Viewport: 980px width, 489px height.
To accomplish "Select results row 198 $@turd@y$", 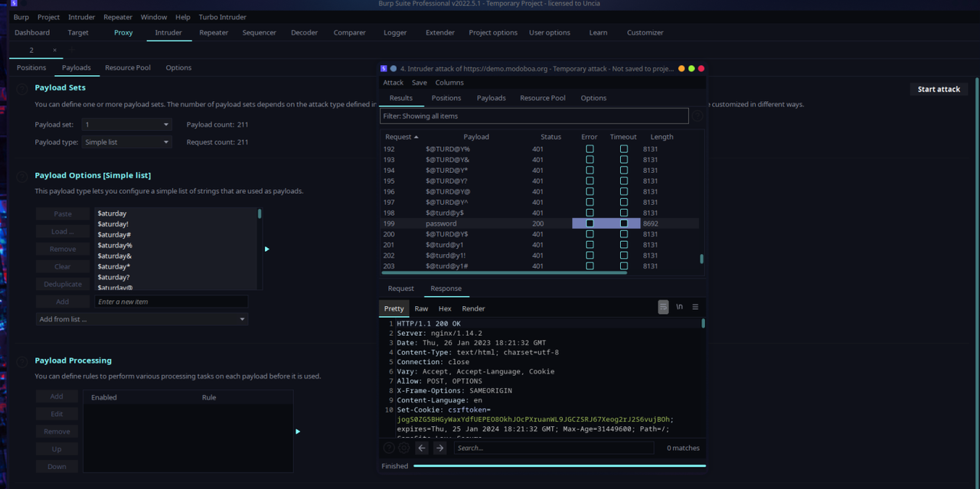I will [x=540, y=213].
